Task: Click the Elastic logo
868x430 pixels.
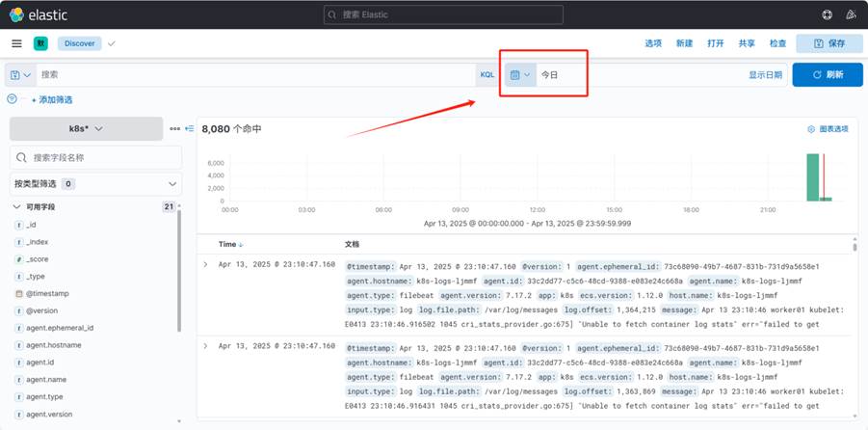Action: pos(39,15)
